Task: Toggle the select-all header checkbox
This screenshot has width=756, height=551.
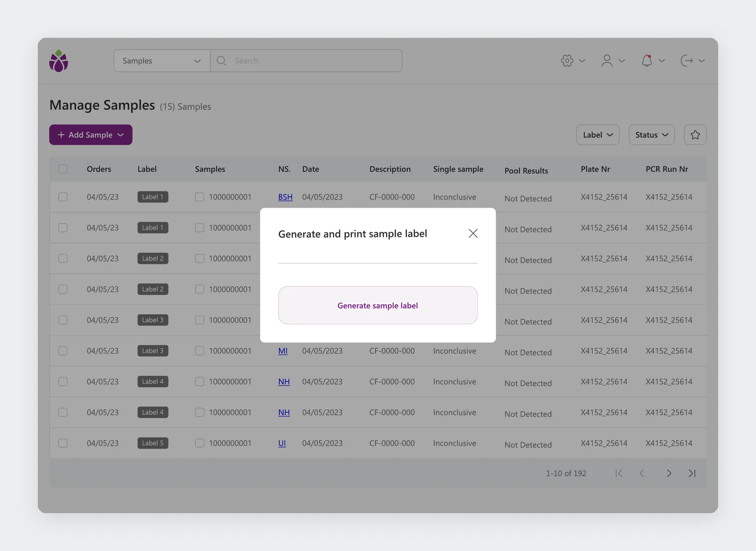Action: tap(63, 169)
